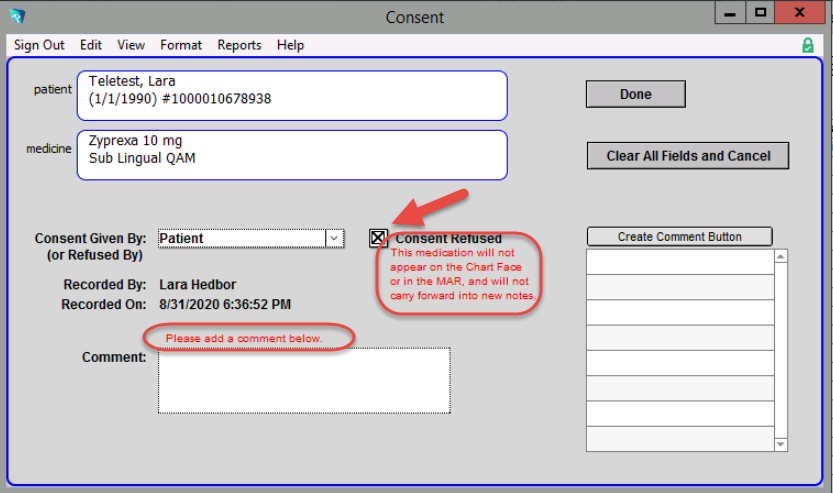Viewport: 833px width, 493px height.
Task: Toggle the Consent Refused checkbox
Action: pos(378,238)
